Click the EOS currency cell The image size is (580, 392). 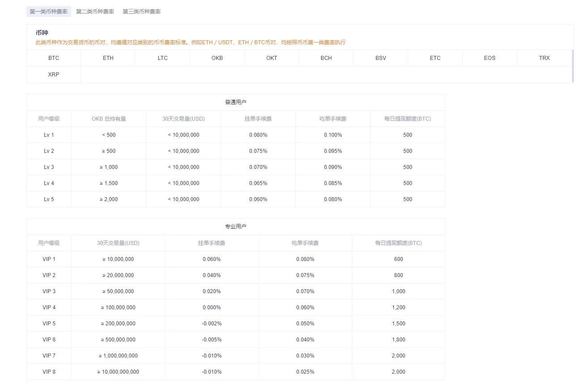pyautogui.click(x=490, y=58)
